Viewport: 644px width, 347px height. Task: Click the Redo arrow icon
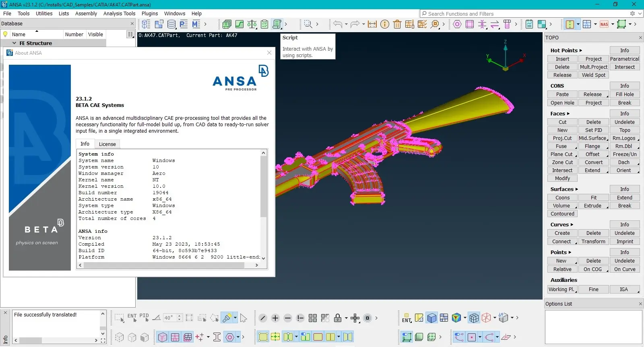pos(355,24)
